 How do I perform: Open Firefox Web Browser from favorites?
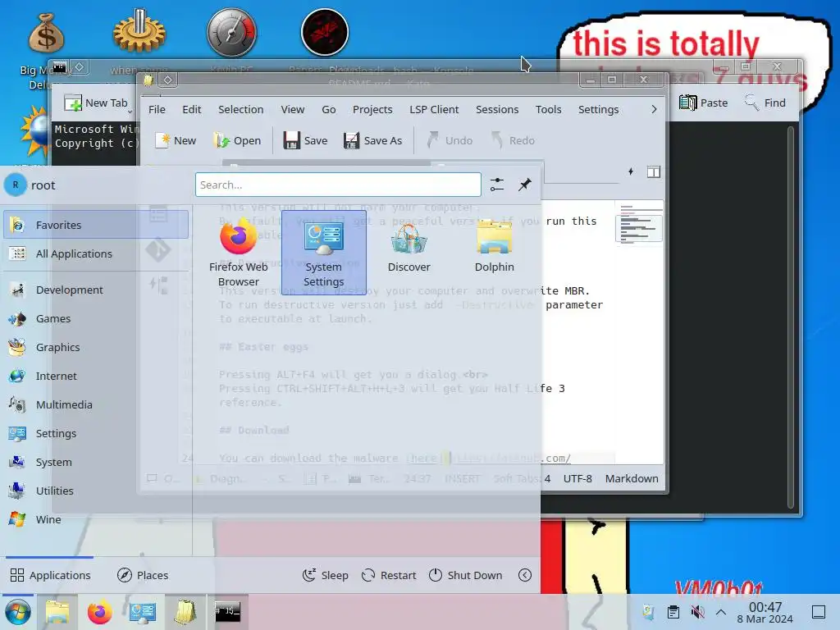coord(239,253)
